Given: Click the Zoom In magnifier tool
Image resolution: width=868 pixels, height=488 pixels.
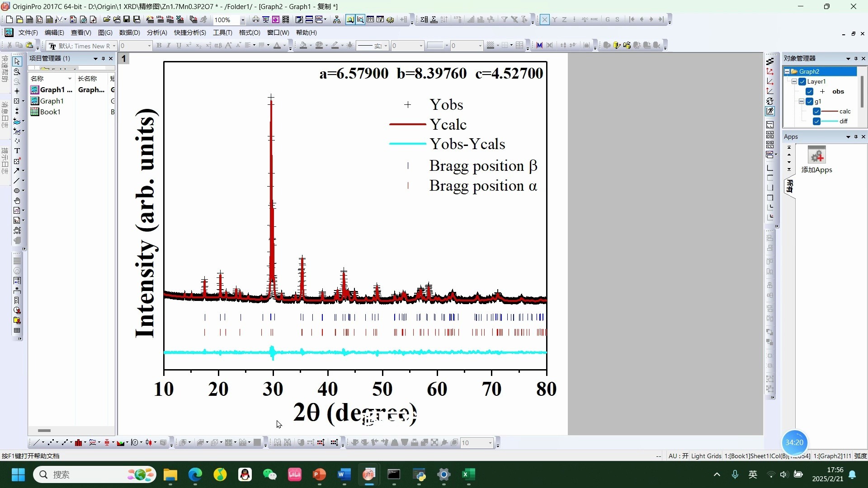Looking at the screenshot, I should tap(17, 71).
